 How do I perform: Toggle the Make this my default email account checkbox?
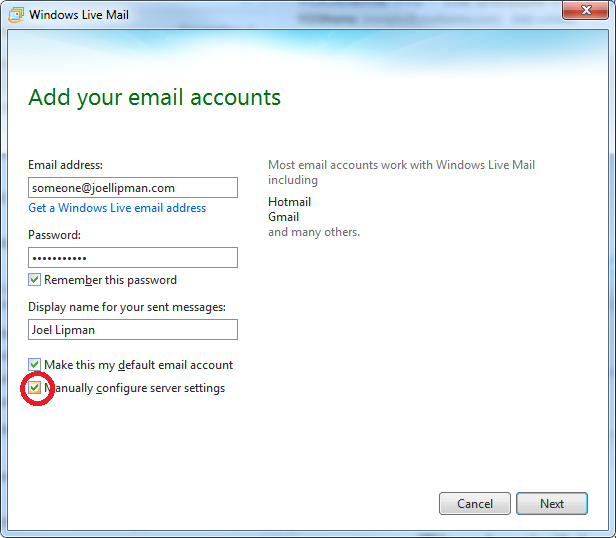coord(35,365)
